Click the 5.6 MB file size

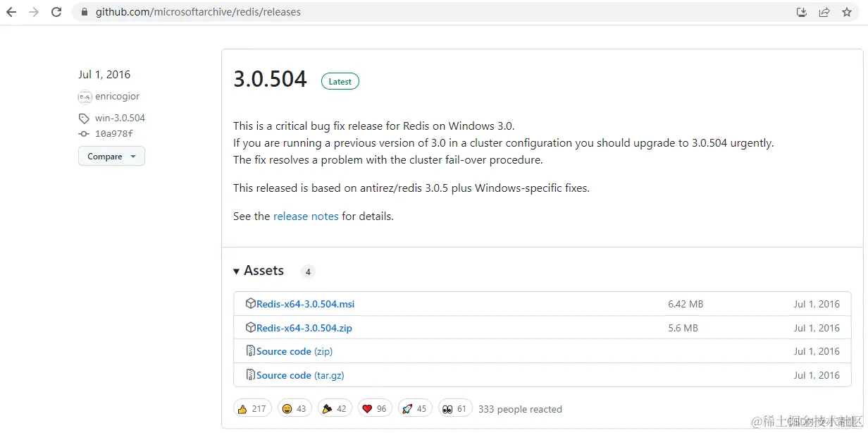click(683, 328)
